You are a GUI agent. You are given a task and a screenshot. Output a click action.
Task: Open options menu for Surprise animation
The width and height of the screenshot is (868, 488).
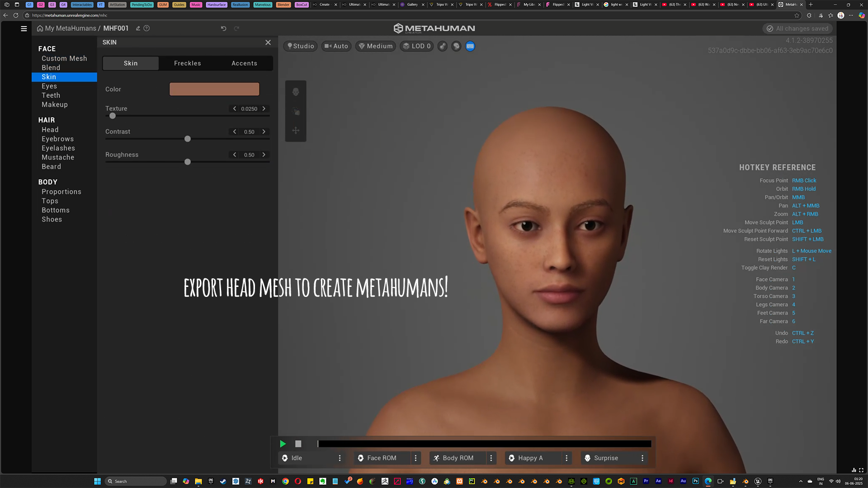click(x=642, y=458)
